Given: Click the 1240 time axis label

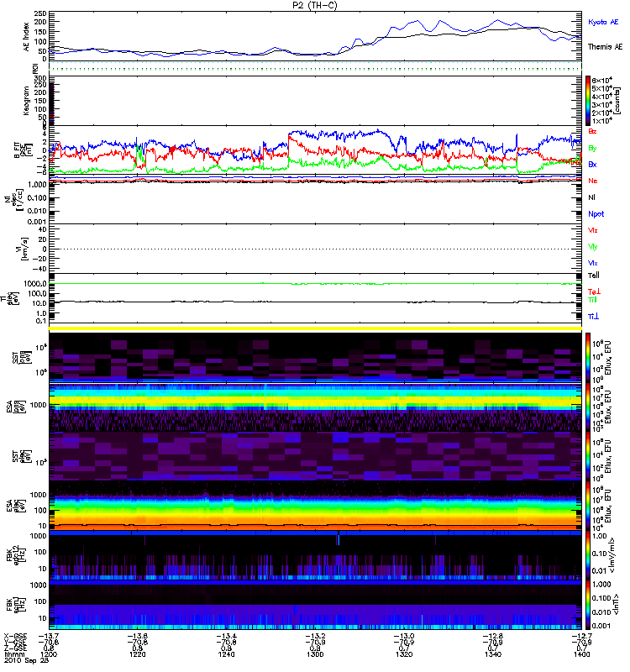Looking at the screenshot, I should click(226, 654).
